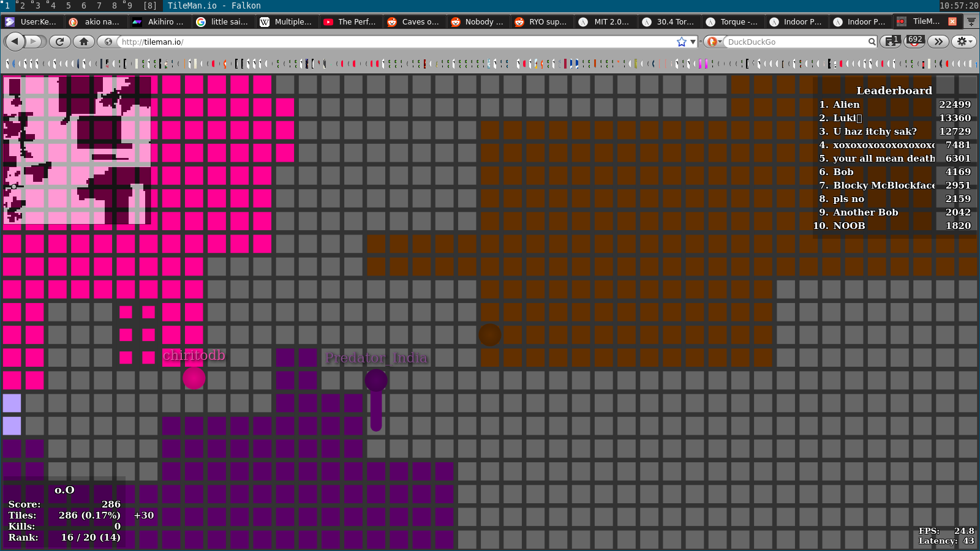980x551 pixels.
Task: Select leaderboard entry U haz itchy sak?
Action: tap(875, 132)
